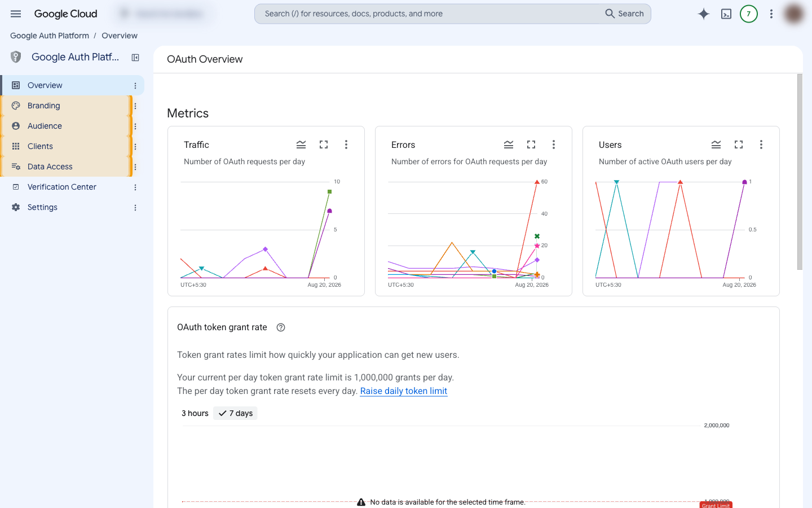Open three-dot menu next to Overview

tap(135, 85)
